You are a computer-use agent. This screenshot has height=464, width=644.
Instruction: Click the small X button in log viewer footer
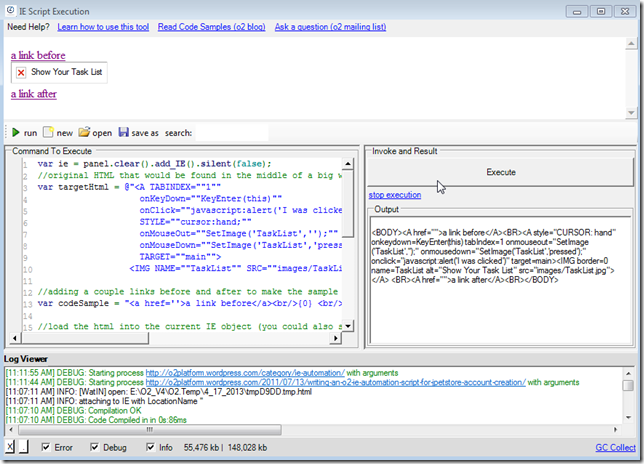[x=11, y=446]
